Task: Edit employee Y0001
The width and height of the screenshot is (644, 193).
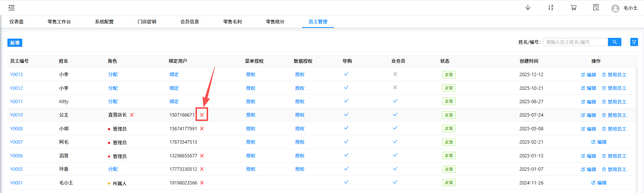Action: [x=599, y=183]
